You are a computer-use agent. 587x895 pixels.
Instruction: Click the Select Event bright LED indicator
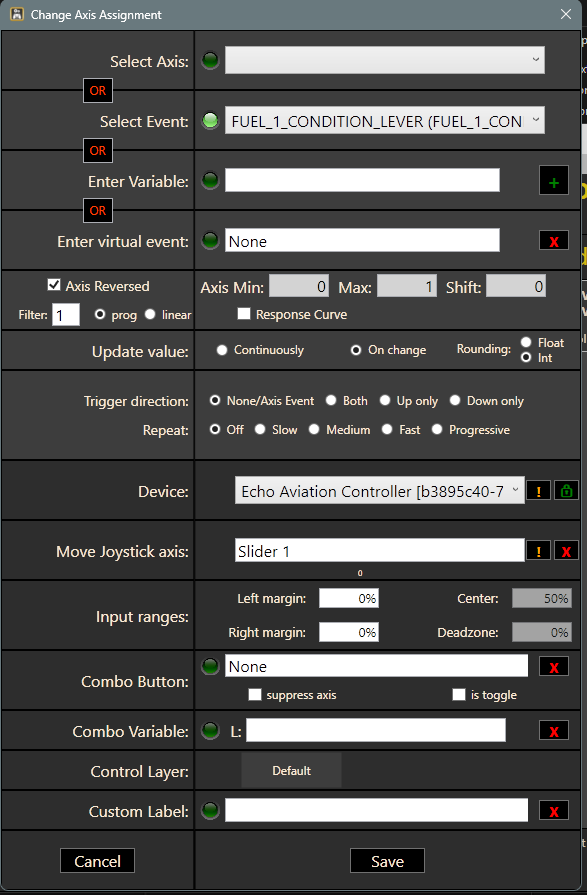coord(210,121)
